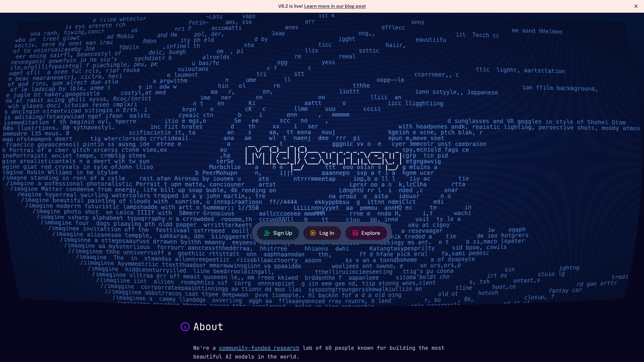Click the Midjourney ASCII logo
644x362 pixels.
tap(324, 158)
